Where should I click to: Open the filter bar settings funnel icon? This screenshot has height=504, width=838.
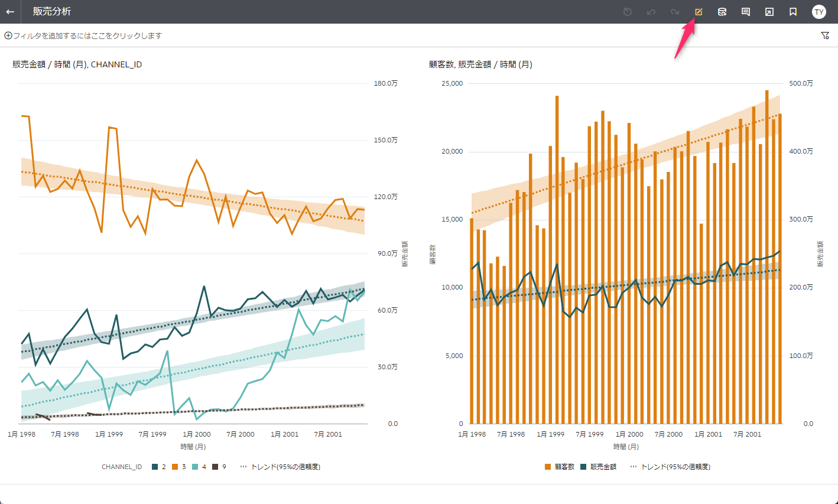(x=826, y=36)
